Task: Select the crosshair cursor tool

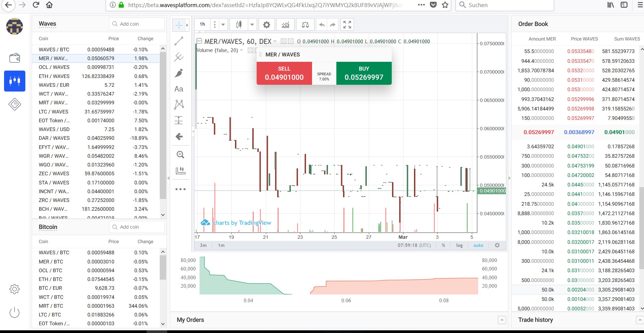Action: coord(179,25)
